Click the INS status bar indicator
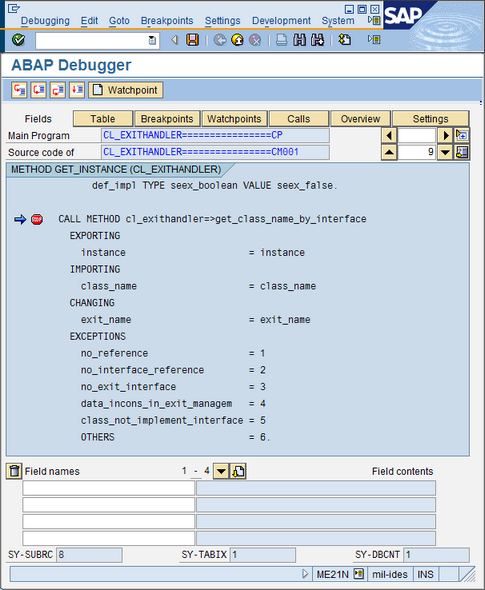This screenshot has height=590, width=485. [426, 574]
